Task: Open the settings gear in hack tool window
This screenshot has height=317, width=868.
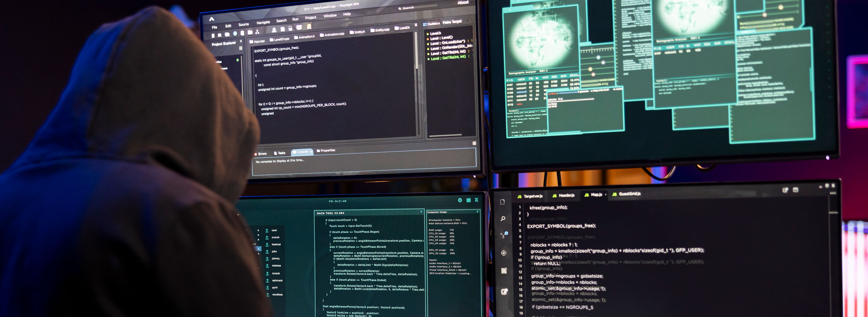Action: [x=460, y=201]
